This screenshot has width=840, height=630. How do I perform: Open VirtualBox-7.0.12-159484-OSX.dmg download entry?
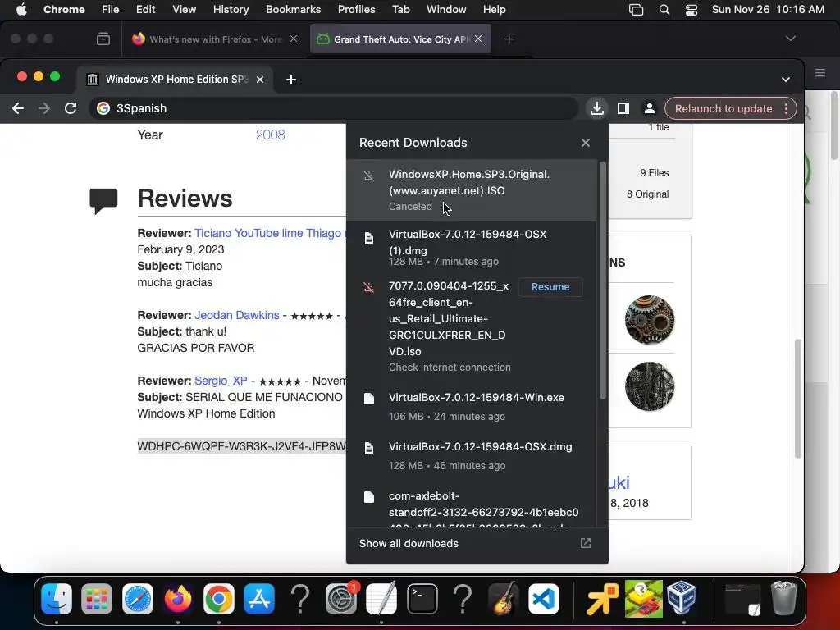472,456
